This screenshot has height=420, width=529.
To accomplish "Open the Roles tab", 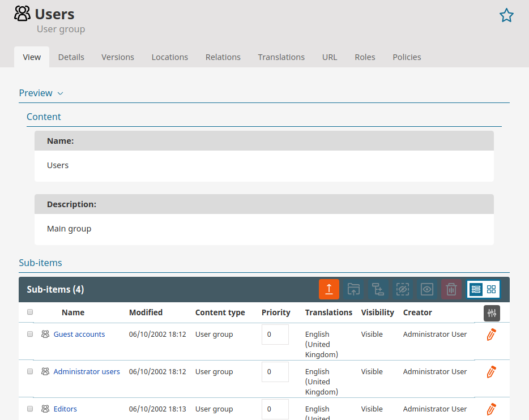I will click(x=365, y=57).
